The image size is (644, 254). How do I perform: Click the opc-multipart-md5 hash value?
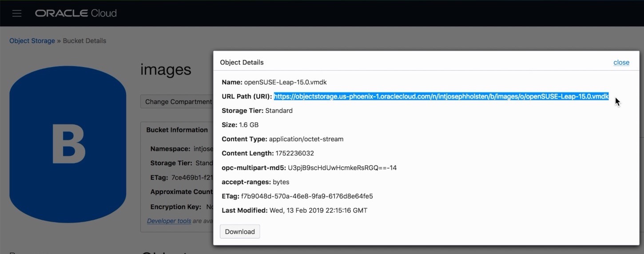(x=342, y=168)
